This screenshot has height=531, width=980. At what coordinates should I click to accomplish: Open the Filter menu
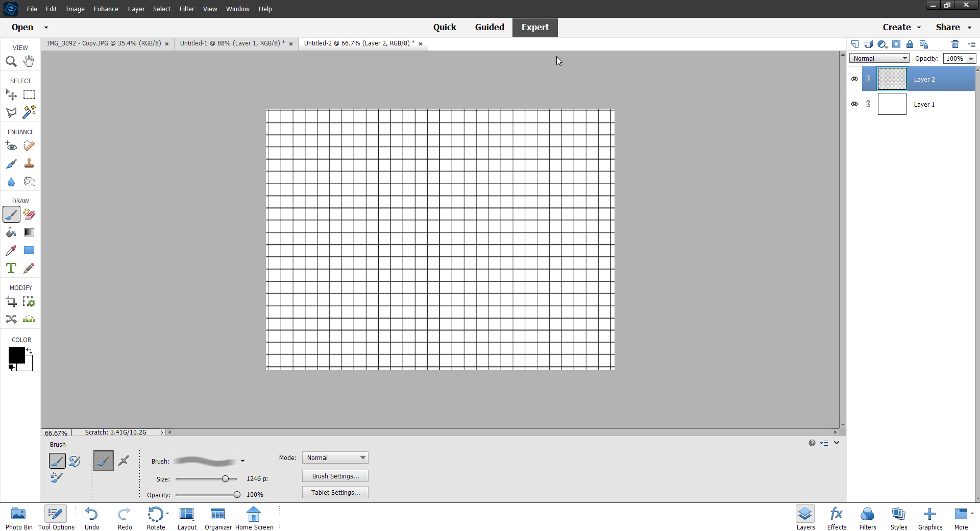pos(187,9)
